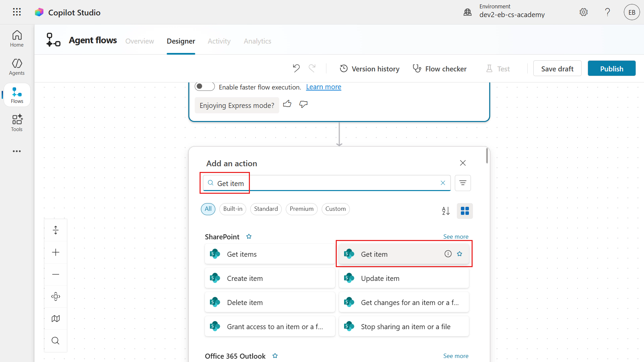The image size is (644, 362).
Task: Click the Publish button
Action: [x=611, y=69]
